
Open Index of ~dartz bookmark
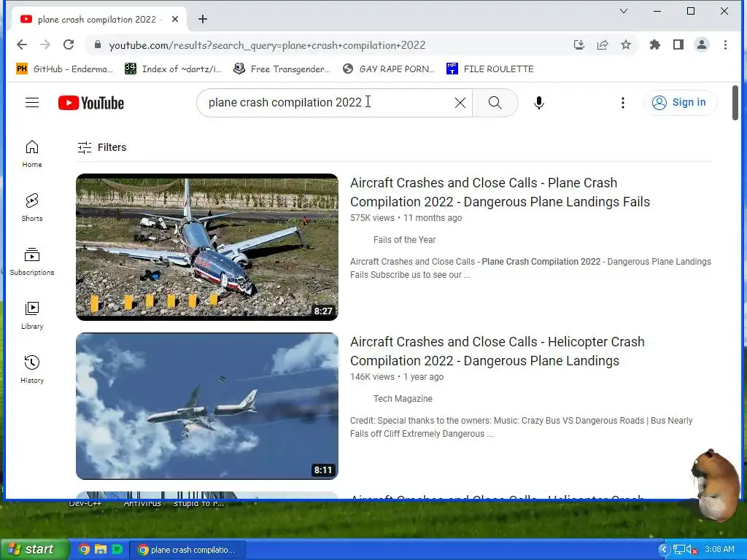(174, 69)
